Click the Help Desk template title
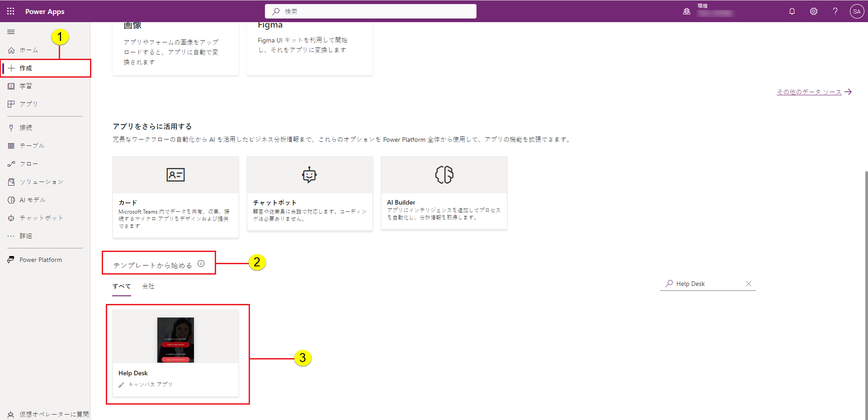Image resolution: width=868 pixels, height=420 pixels. 133,373
